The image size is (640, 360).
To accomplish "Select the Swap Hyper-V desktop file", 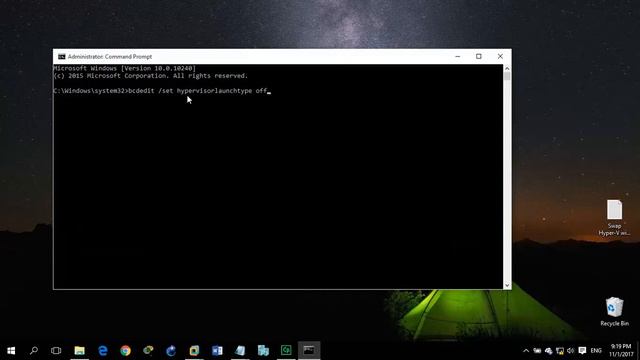I will [614, 217].
